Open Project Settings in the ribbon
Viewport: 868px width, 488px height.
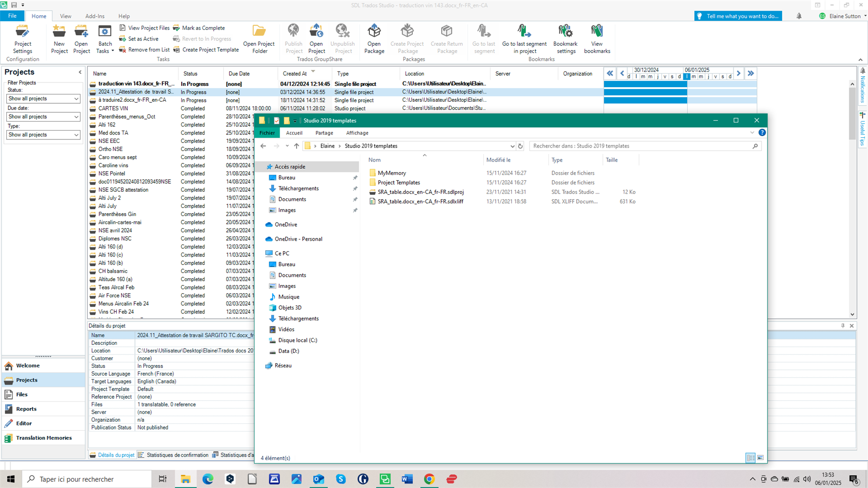(22, 40)
